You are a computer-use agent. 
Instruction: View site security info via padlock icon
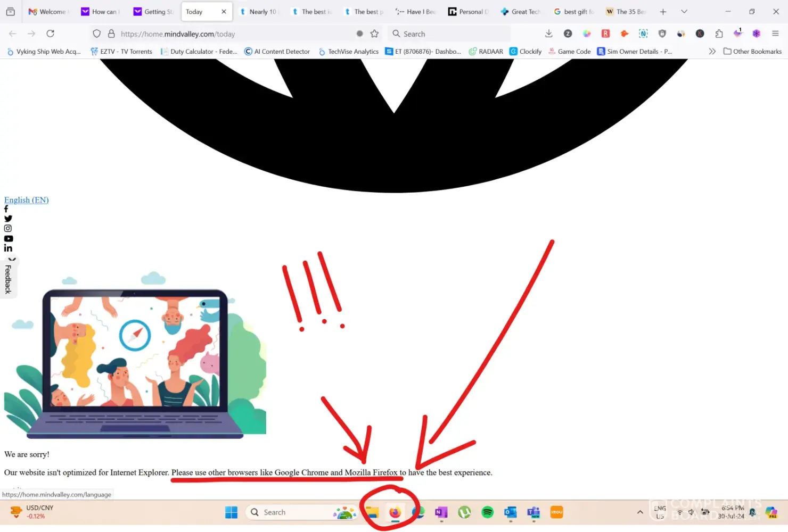point(111,34)
